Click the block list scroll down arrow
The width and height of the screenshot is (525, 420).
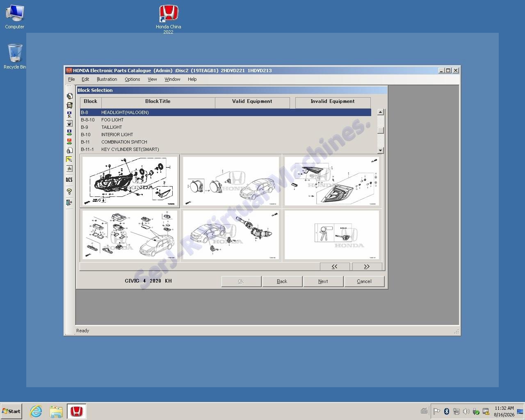tap(380, 151)
